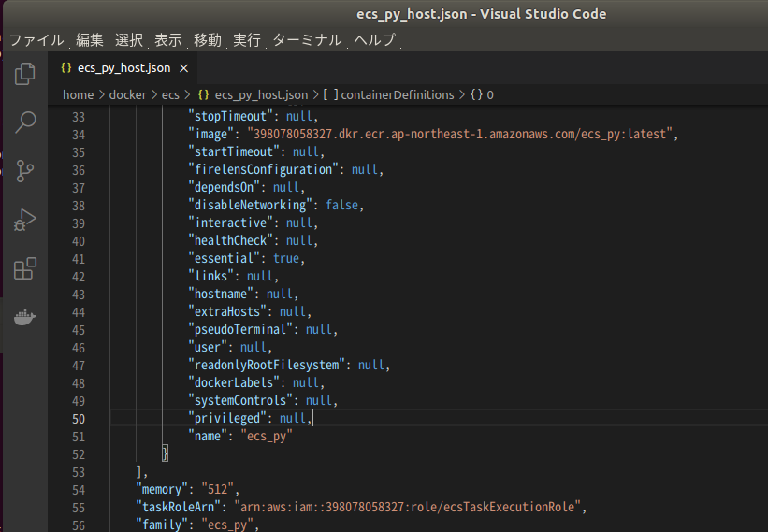This screenshot has height=532, width=768.
Task: Click the "name" key on line 51
Action: click(x=208, y=436)
